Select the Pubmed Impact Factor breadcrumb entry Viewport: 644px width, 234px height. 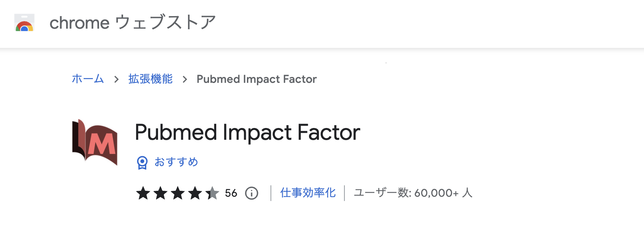(256, 79)
